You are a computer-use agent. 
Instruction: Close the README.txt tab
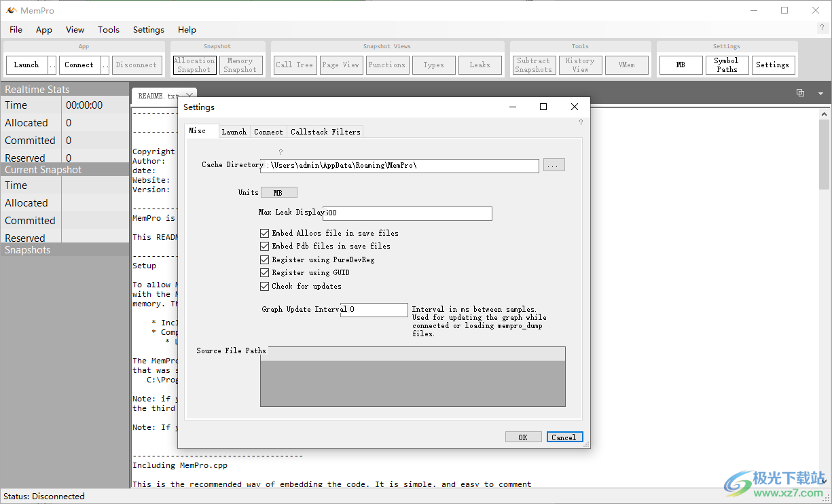point(189,96)
